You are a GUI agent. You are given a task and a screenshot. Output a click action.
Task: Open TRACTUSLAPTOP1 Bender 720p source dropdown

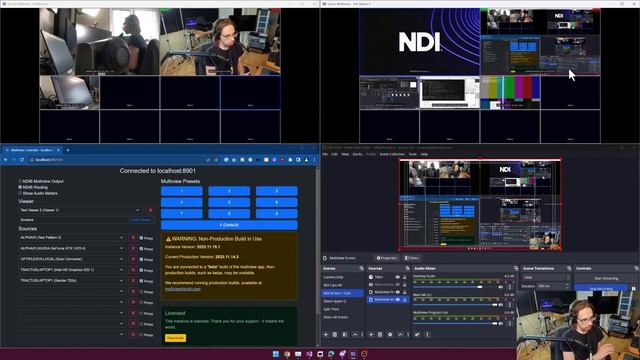71,281
